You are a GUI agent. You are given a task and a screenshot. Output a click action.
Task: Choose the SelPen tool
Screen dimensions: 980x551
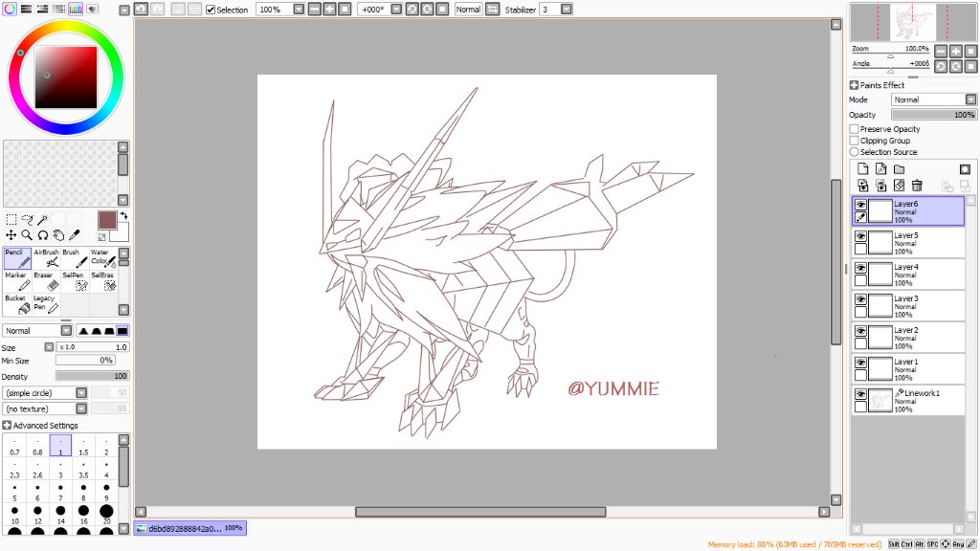click(75, 281)
